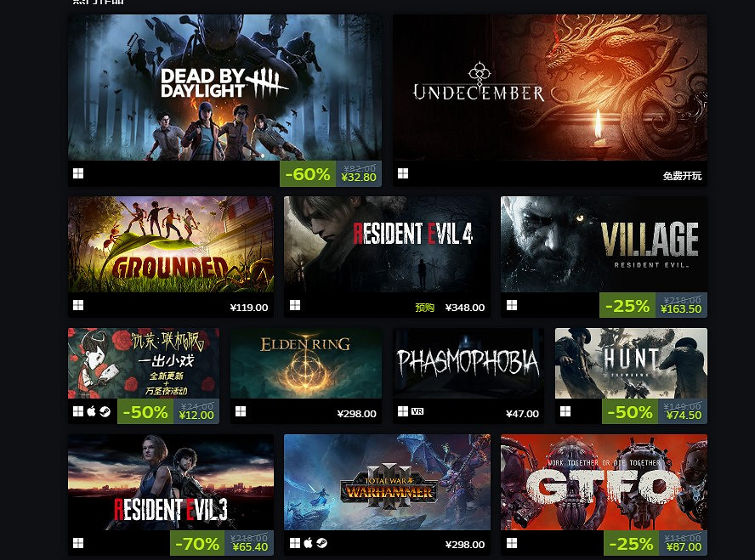Click the Windows icon under Dead by Daylight
The width and height of the screenshot is (755, 560).
click(x=78, y=173)
